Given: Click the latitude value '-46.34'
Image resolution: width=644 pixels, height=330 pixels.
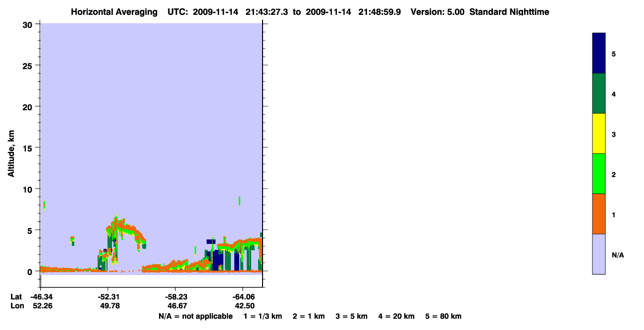Looking at the screenshot, I should click(x=41, y=296).
